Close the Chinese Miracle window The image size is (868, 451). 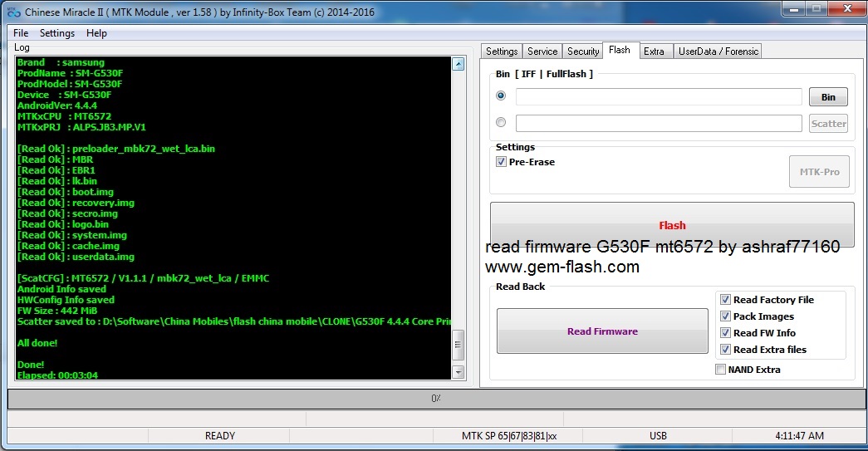[846, 8]
